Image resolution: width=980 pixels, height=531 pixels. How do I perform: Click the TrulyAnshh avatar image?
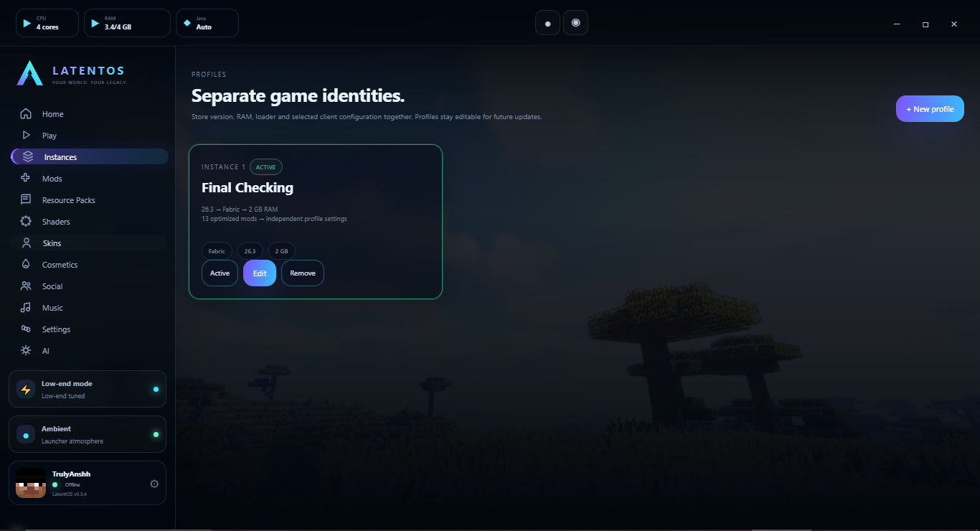[x=31, y=483]
